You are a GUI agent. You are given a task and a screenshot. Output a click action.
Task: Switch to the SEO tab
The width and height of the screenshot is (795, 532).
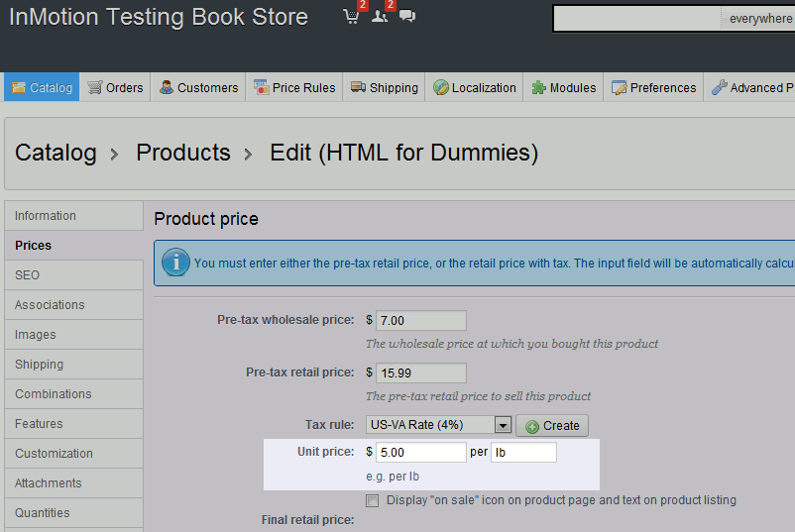[28, 274]
